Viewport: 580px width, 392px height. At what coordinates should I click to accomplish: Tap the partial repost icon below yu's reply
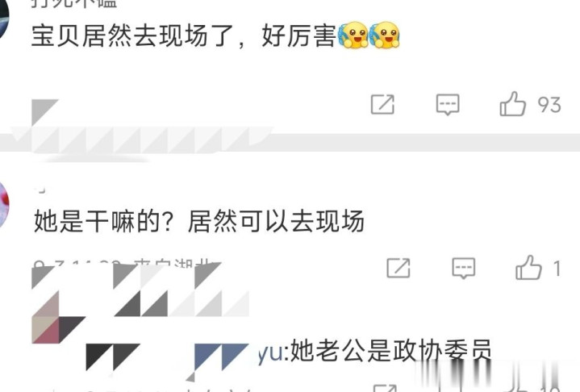[x=385, y=388]
